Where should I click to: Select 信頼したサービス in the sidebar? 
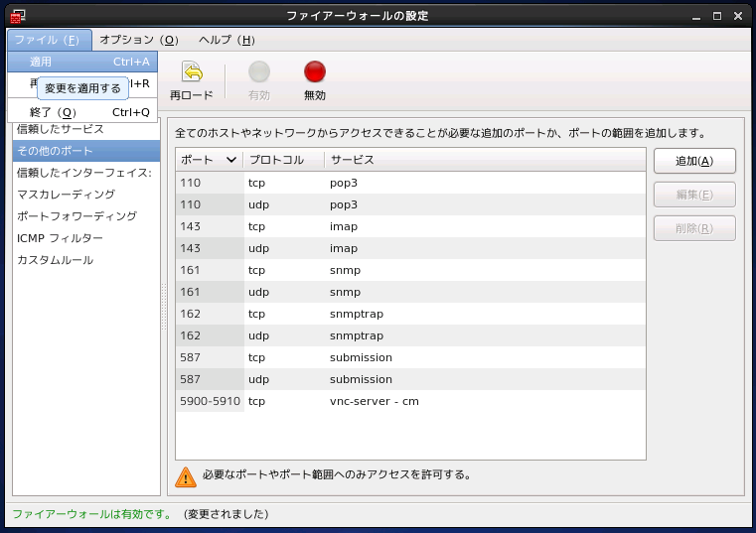(86, 129)
